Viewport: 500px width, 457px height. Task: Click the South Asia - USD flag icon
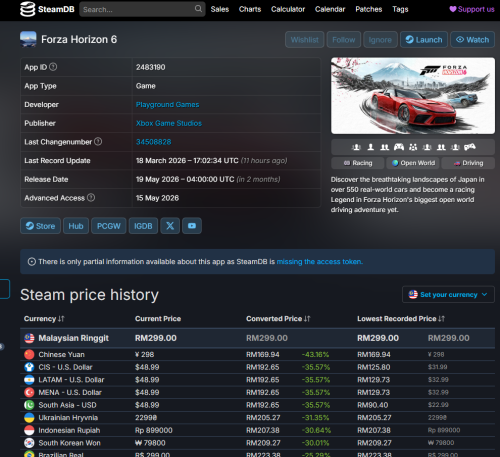coord(29,405)
